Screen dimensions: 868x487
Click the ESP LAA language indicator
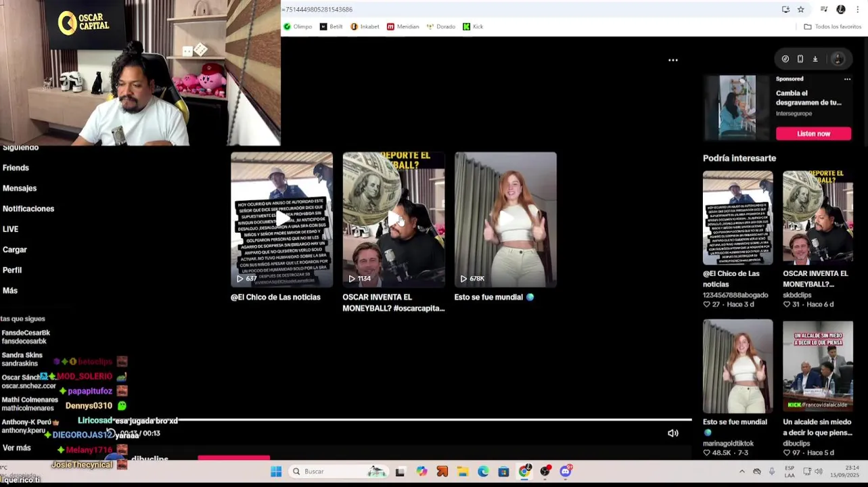pos(790,471)
